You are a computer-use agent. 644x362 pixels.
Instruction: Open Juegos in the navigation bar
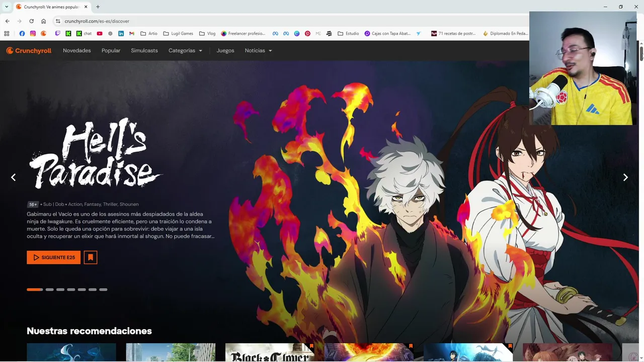(x=225, y=51)
